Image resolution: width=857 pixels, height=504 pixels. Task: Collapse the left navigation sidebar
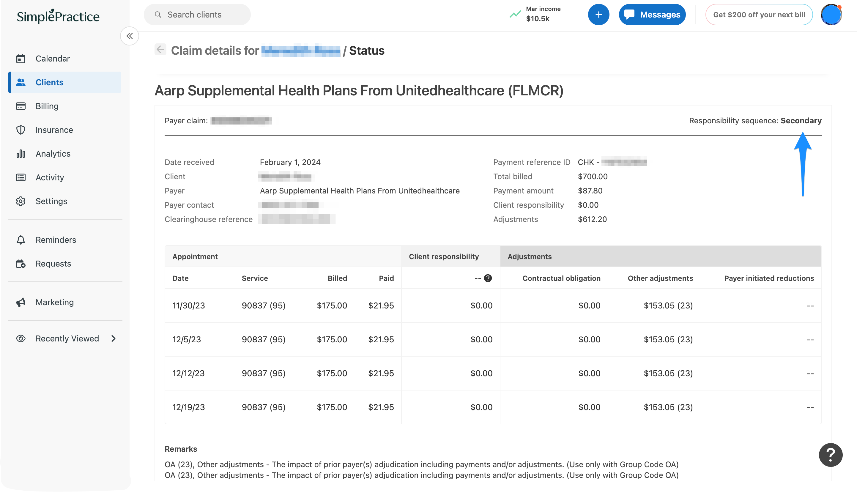tap(129, 36)
